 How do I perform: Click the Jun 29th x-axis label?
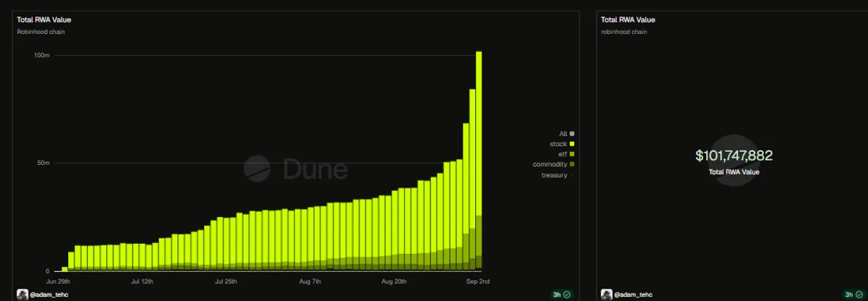click(58, 281)
